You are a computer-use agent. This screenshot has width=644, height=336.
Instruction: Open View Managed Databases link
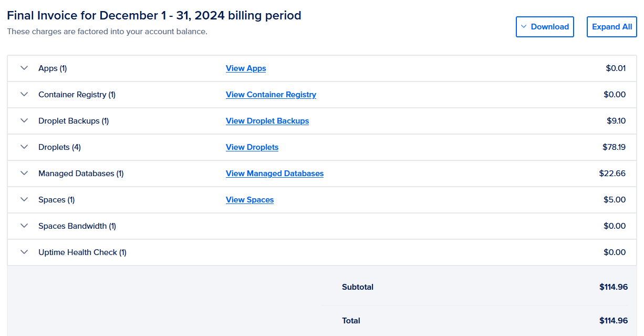[275, 174]
